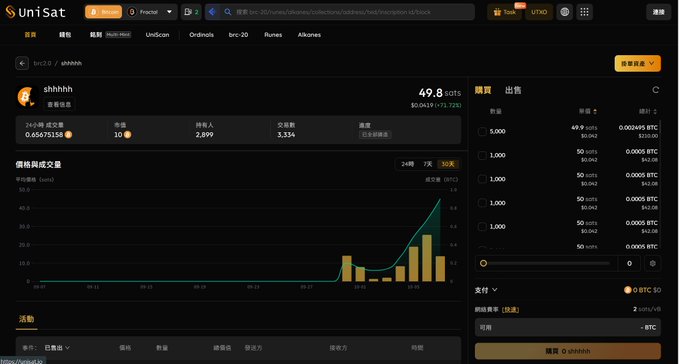This screenshot has width=679, height=364.
Task: Click the 0.002495 BTC total value
Action: pos(638,128)
